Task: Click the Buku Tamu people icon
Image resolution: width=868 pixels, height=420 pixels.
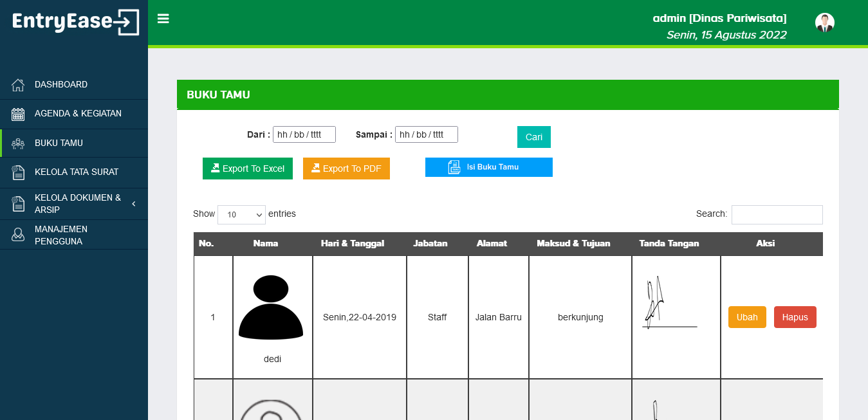Action: (18, 143)
